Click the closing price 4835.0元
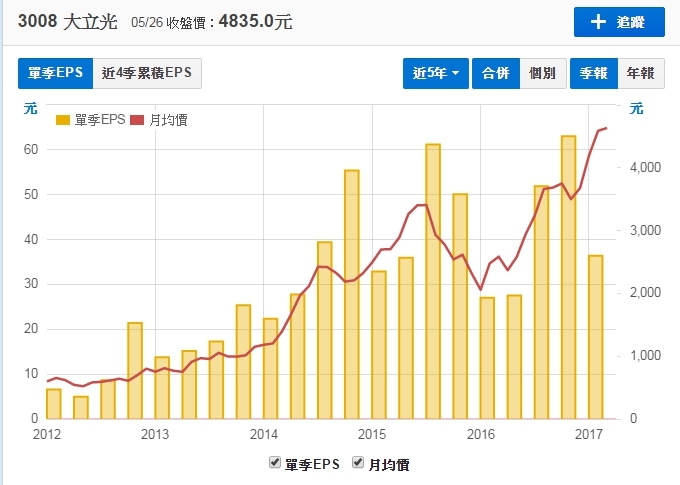 pyautogui.click(x=255, y=21)
